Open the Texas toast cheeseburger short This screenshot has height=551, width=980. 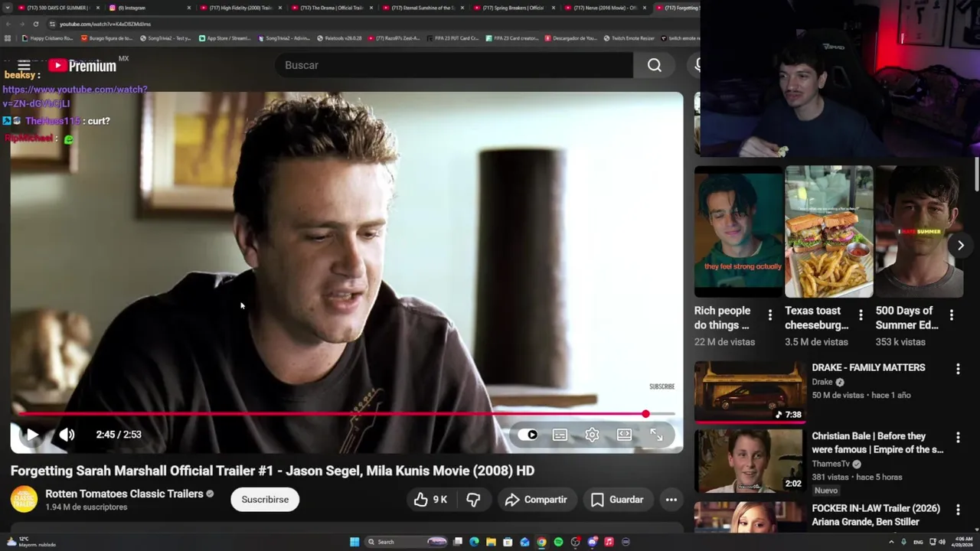(x=829, y=231)
